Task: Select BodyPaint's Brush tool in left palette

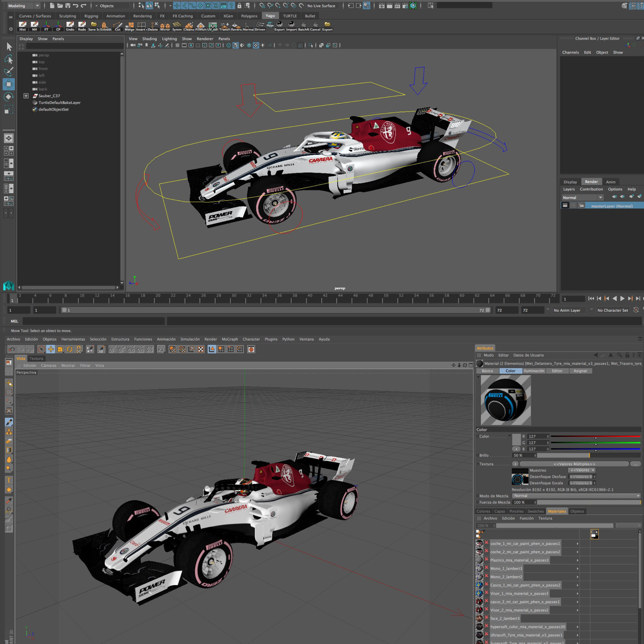Action: click(x=9, y=422)
